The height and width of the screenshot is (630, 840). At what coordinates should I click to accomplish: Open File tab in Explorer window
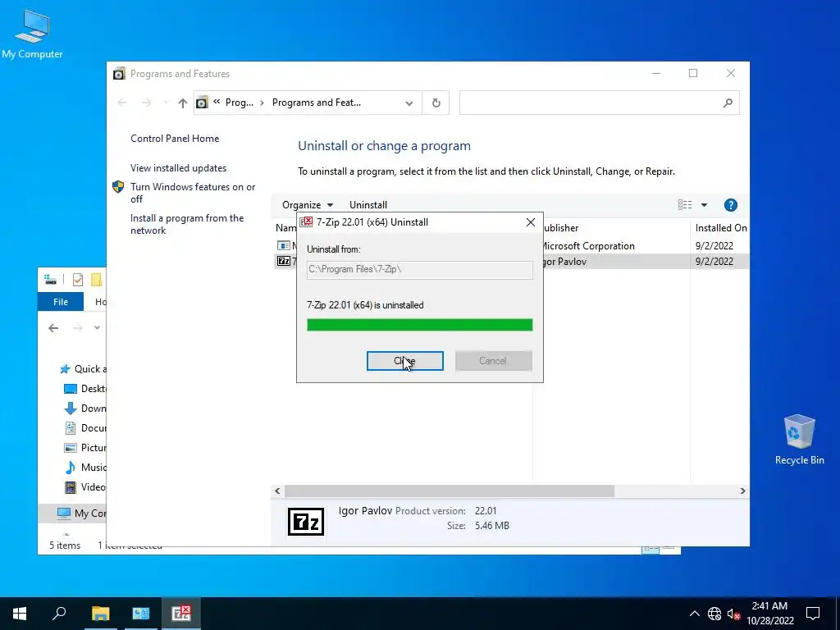(x=61, y=302)
